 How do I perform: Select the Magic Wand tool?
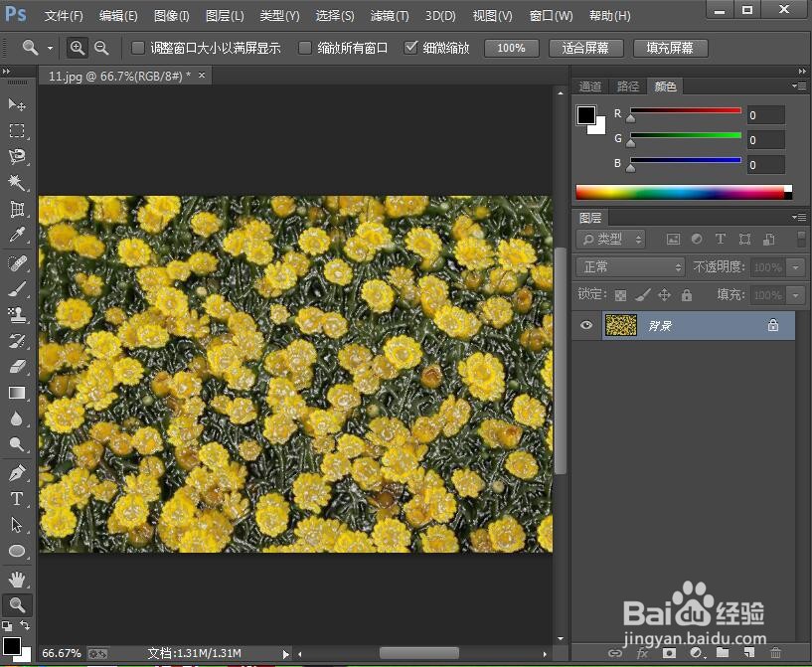[x=17, y=183]
